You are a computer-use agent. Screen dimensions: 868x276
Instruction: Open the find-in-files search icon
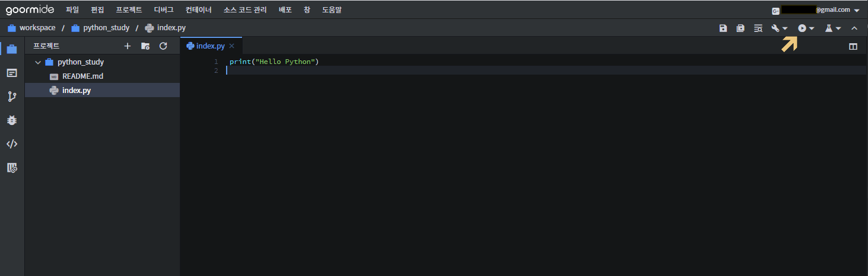tap(758, 28)
